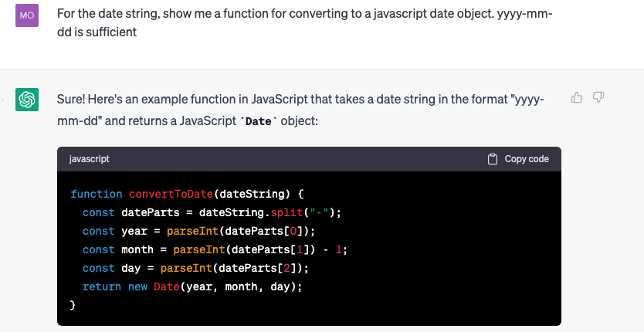Click the 'const day' code line

(195, 268)
